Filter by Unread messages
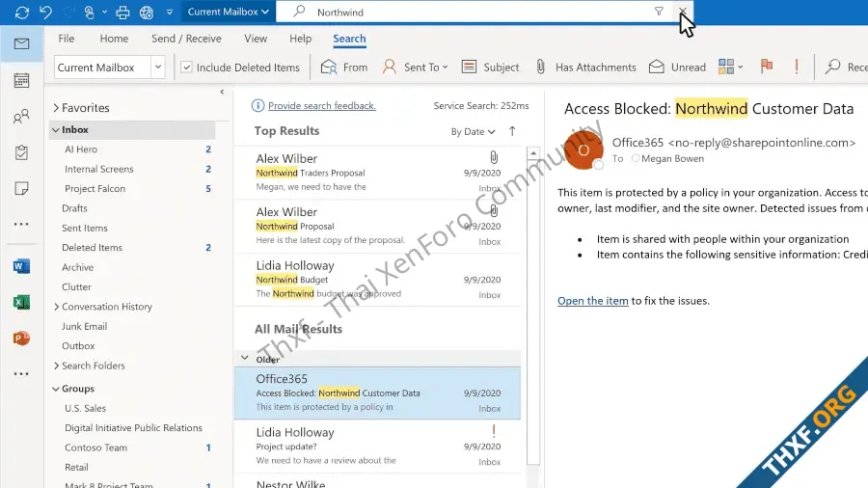 pos(678,68)
